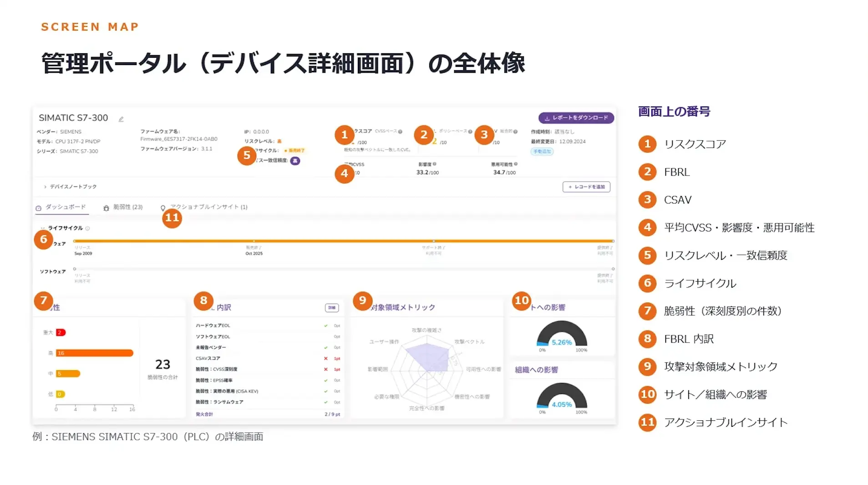Click the red 重大 bar showing 2
The image size is (868, 485).
tap(61, 333)
